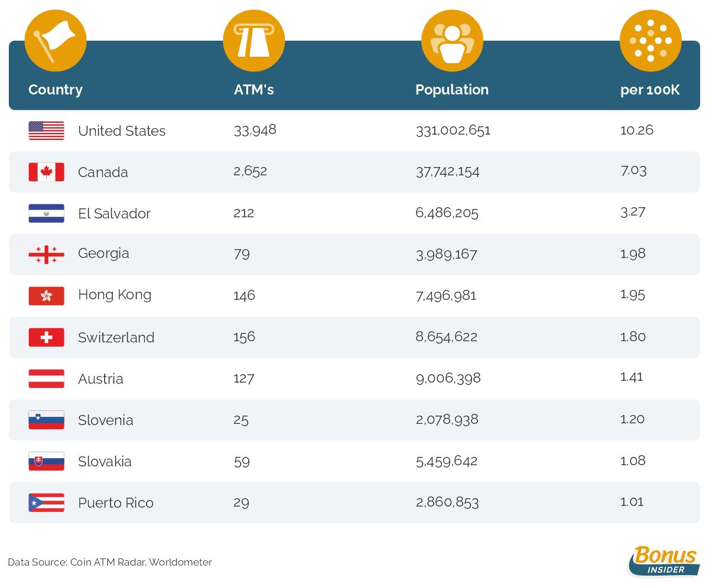Click the Austria country name

click(x=100, y=379)
